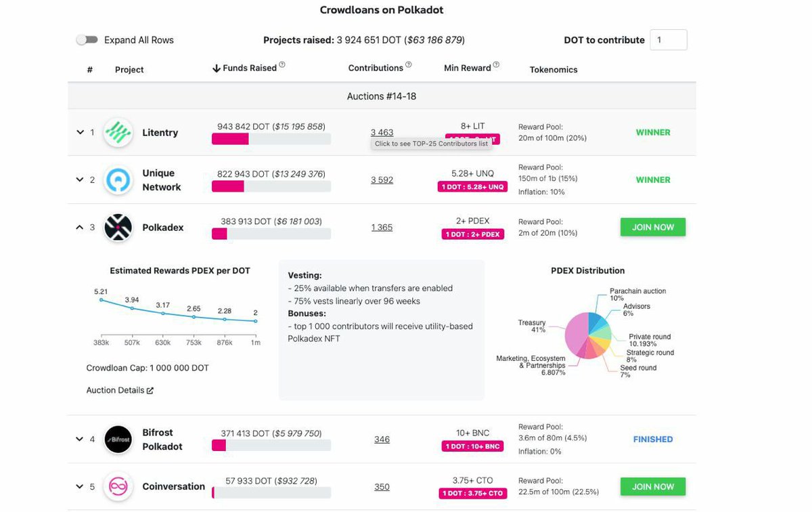Click the Contributions info question icon
Image resolution: width=812 pixels, height=512 pixels.
[409, 66]
